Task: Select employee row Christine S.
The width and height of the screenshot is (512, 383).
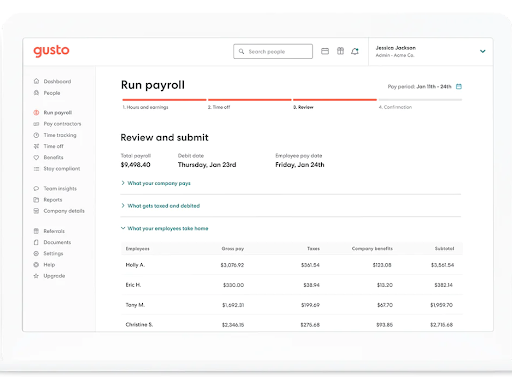Action: pos(292,324)
